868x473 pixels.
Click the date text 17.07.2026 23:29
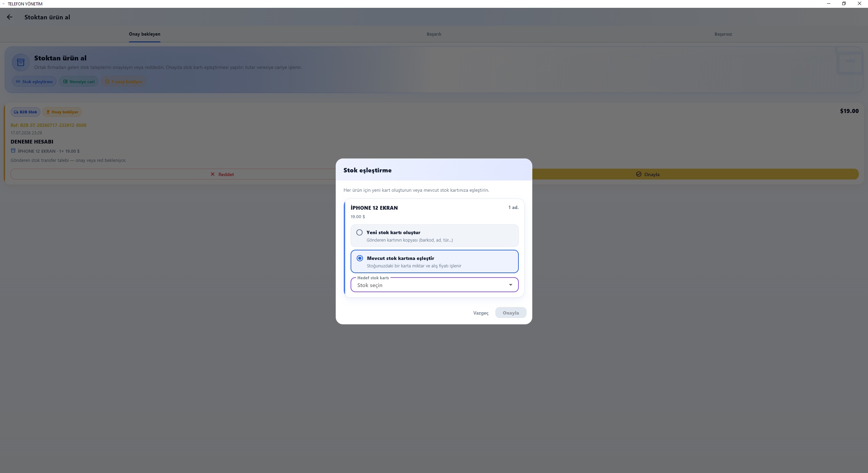(x=26, y=133)
